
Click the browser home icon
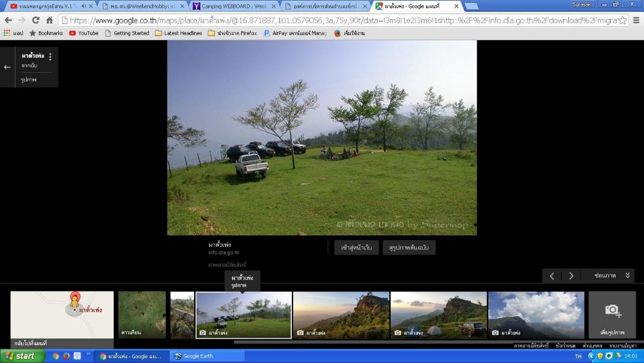[x=50, y=20]
